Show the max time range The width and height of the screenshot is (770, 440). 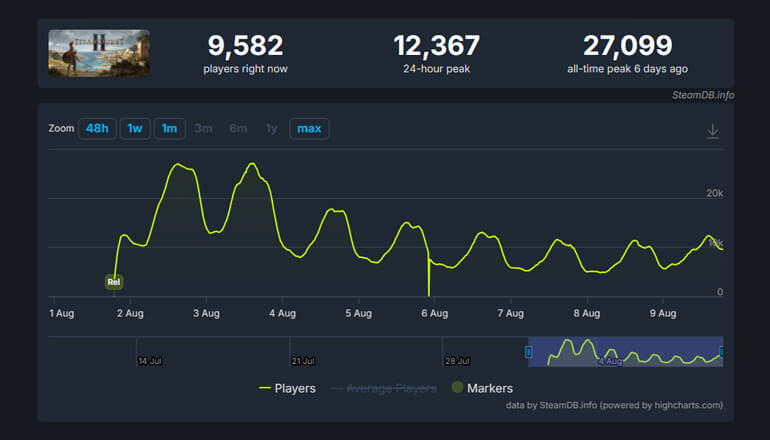pos(309,129)
